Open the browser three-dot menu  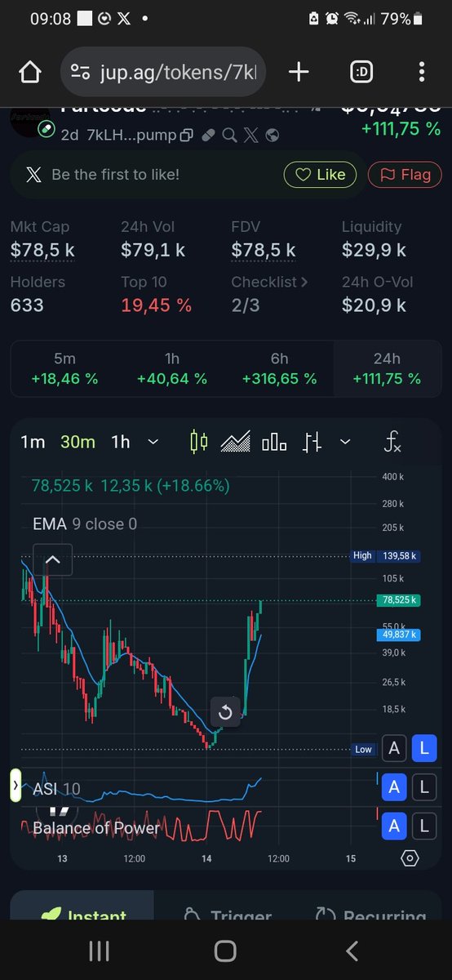coord(421,73)
